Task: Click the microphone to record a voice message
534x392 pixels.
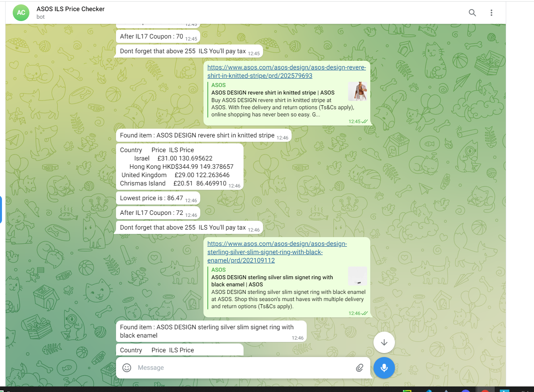Action: 384,368
